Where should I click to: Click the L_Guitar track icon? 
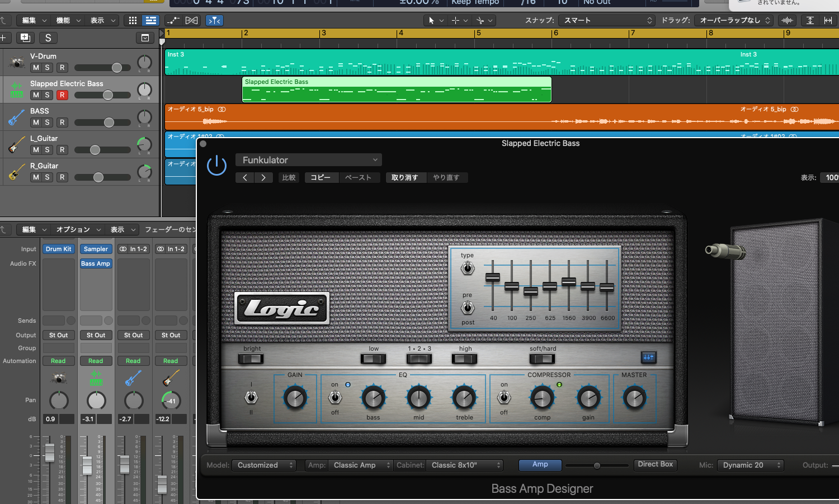(x=17, y=144)
